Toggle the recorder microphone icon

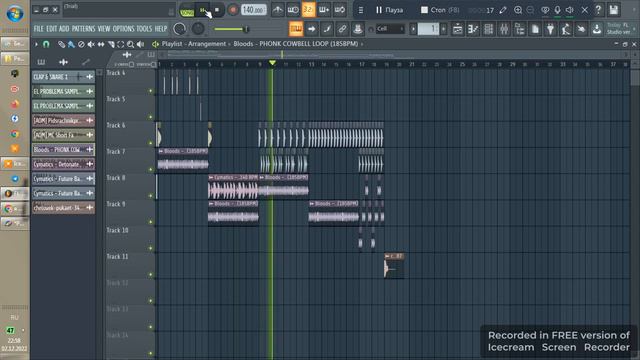[x=557, y=10]
